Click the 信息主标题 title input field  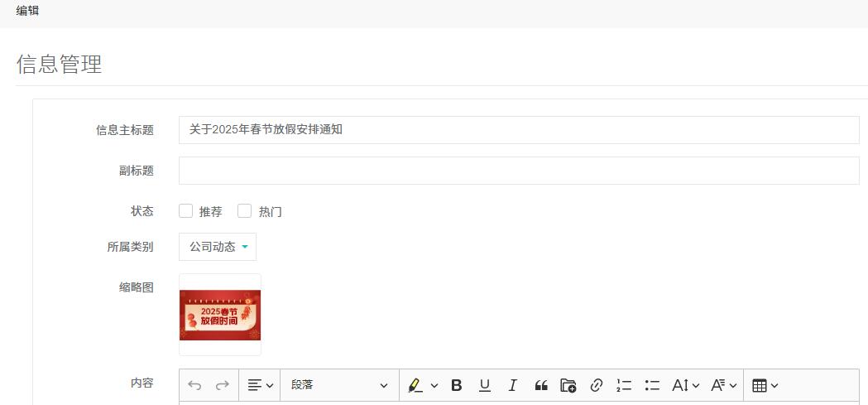[519, 130]
